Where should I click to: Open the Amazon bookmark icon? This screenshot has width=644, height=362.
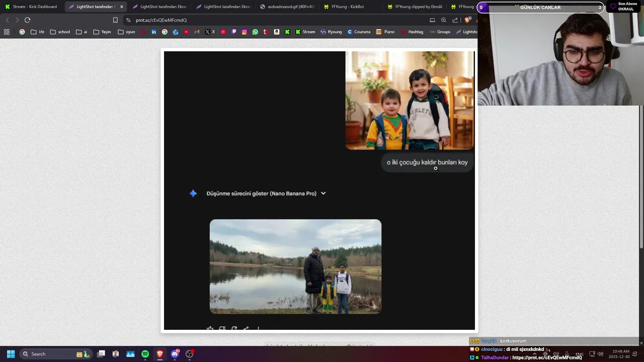click(x=276, y=32)
